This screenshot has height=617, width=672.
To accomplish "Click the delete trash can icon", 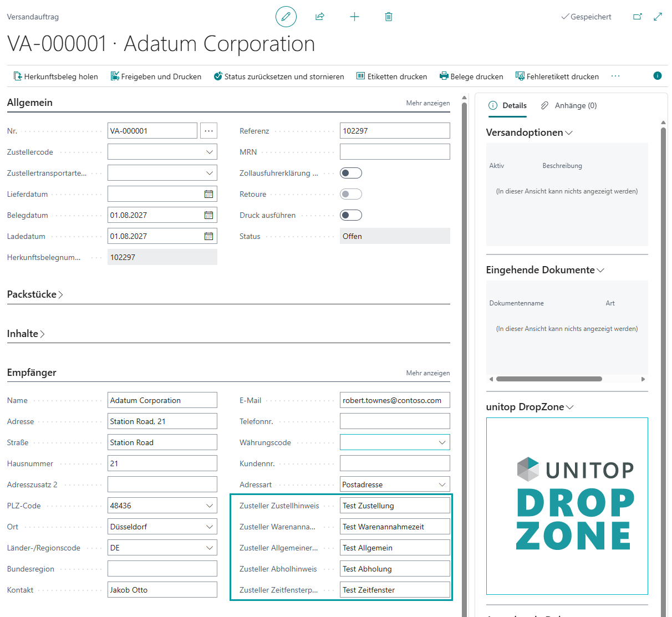I will coord(389,17).
